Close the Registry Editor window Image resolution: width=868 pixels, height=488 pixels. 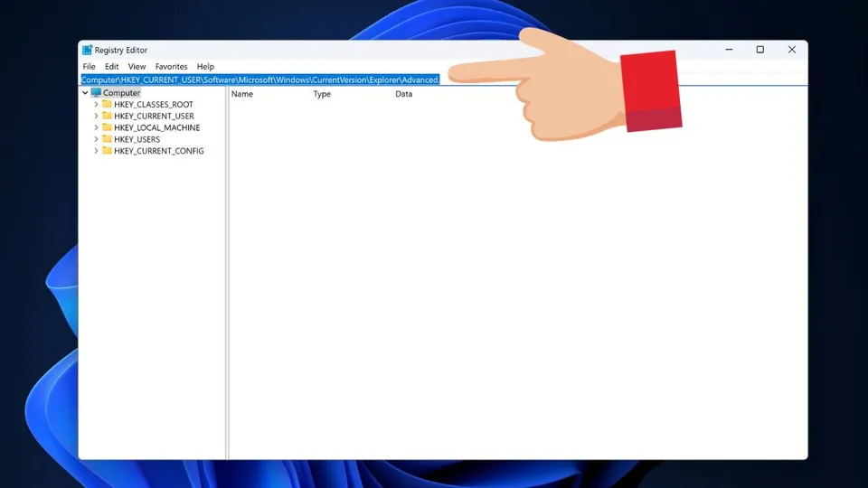pyautogui.click(x=792, y=50)
